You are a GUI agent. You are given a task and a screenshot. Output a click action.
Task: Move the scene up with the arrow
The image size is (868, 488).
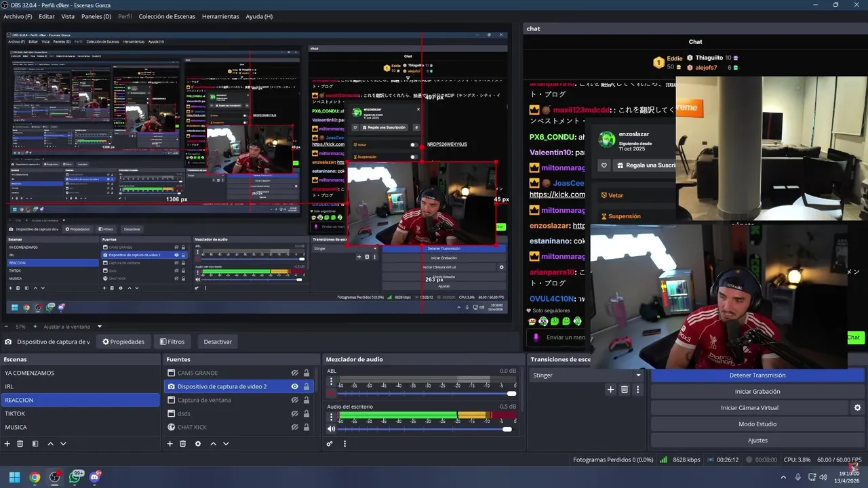[50, 444]
